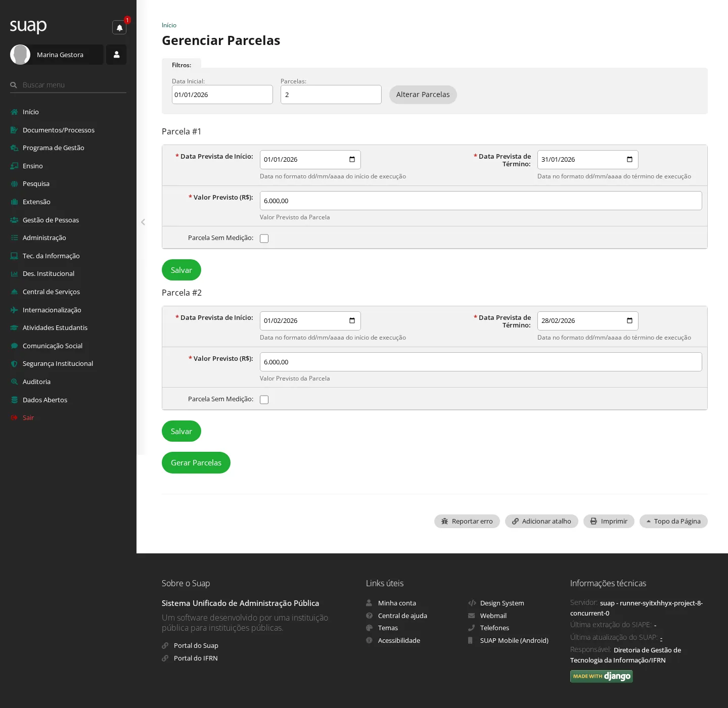Click the Reportar erro button
The height and width of the screenshot is (708, 728).
click(x=467, y=521)
